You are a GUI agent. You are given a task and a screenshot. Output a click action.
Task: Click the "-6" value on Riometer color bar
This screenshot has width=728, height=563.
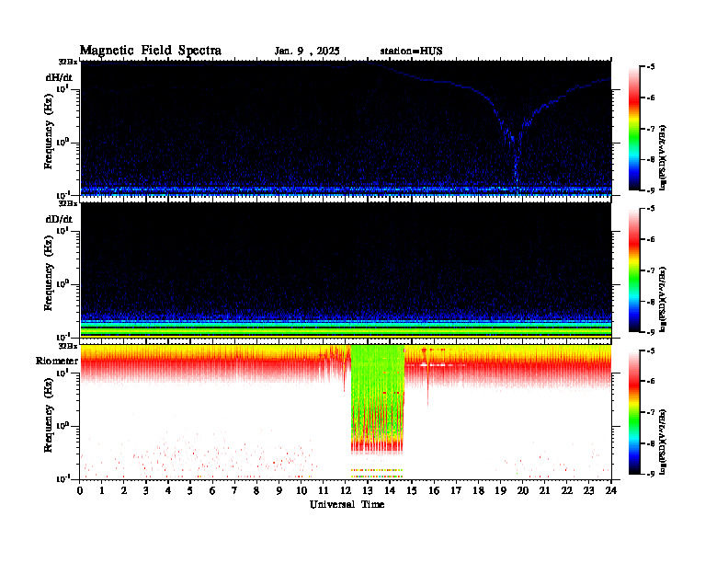pos(651,381)
